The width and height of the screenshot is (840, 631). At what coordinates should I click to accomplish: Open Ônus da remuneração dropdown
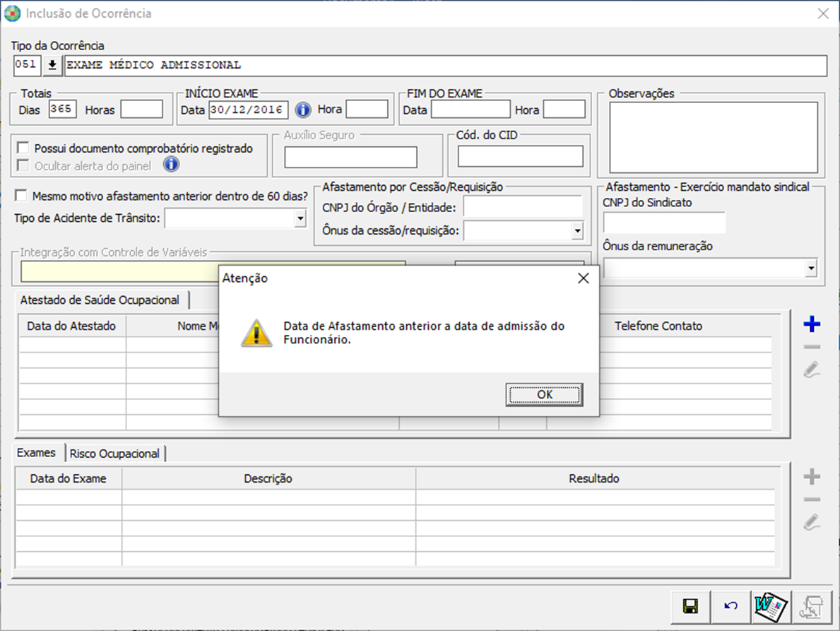pos(811,267)
